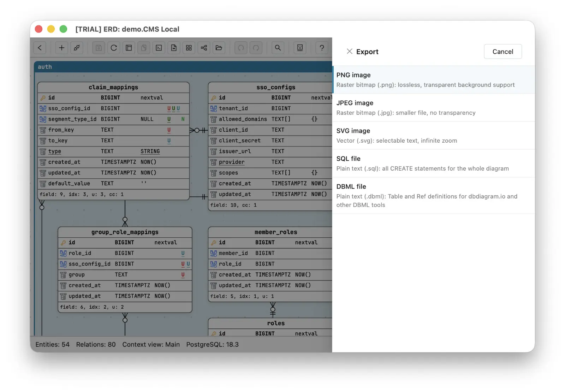
Task: Click foreign key icon beside member_id
Action: pyautogui.click(x=214, y=253)
